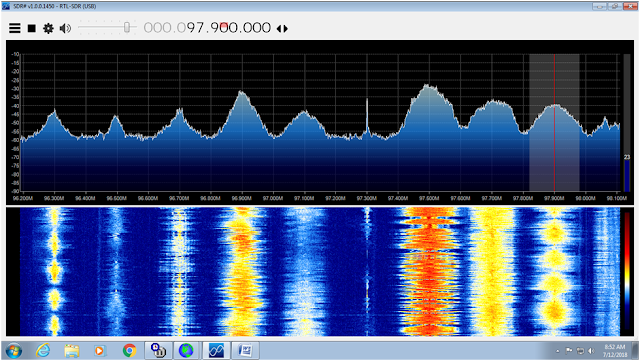
Task: Click the waterfall color gradient bar on the right
Action: coord(627,271)
